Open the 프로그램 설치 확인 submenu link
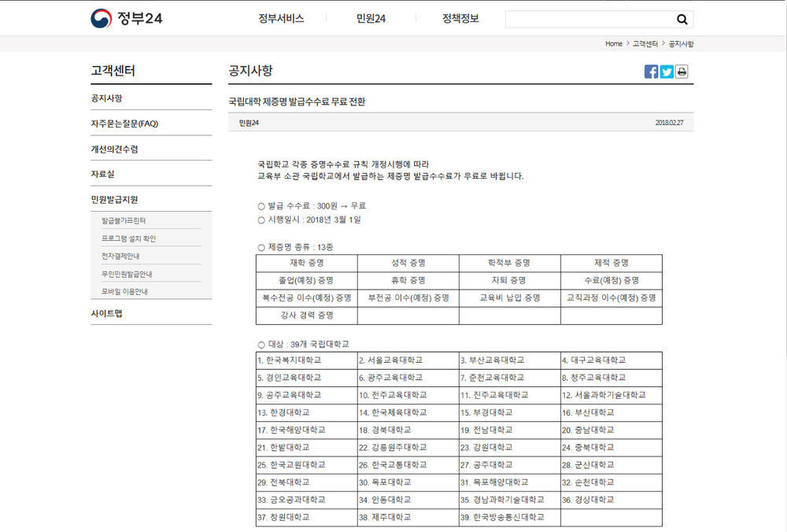 (128, 238)
